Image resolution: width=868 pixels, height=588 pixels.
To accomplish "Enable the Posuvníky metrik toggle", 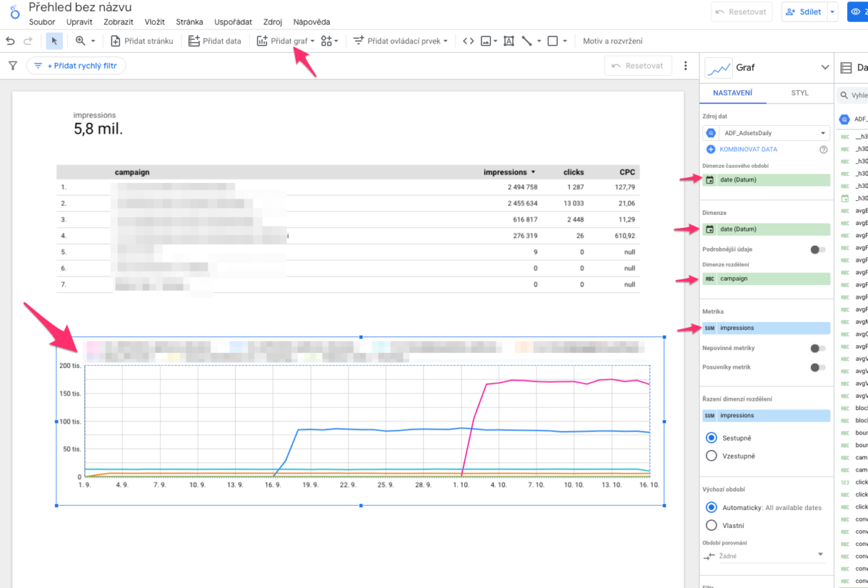I will pos(818,367).
